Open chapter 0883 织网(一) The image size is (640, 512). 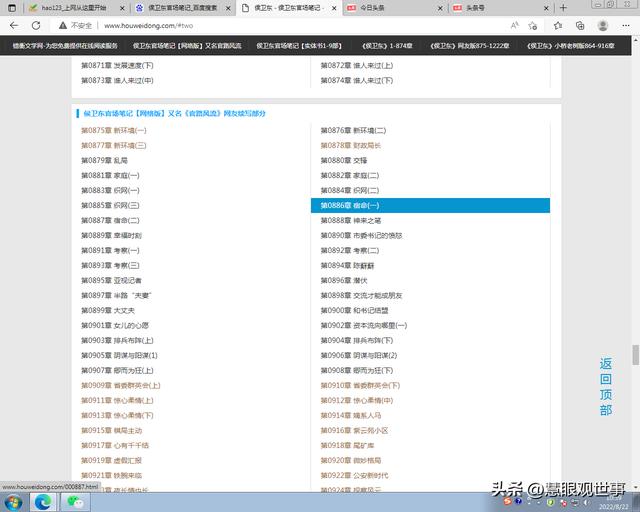point(110,190)
